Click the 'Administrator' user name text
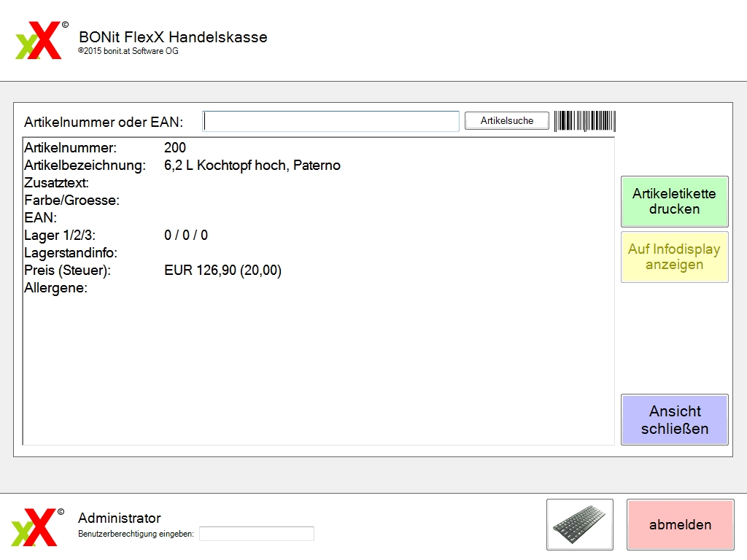 120,518
